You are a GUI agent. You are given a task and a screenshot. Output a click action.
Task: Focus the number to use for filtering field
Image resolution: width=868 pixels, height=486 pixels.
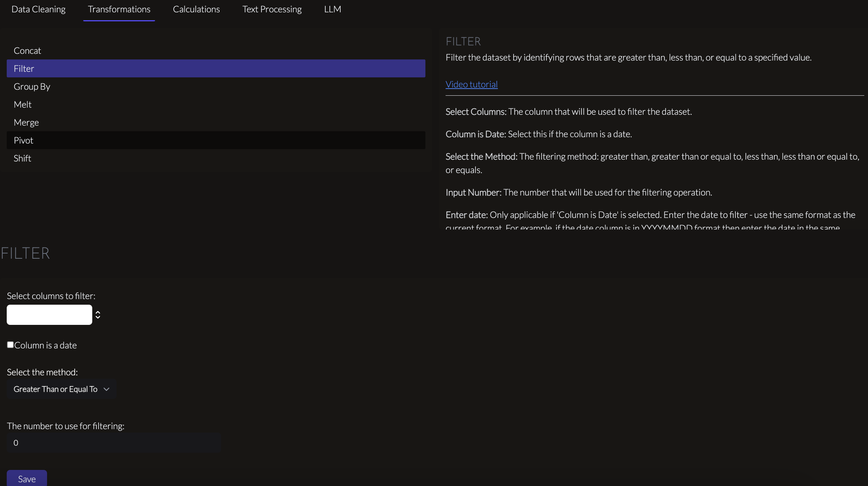pos(114,443)
